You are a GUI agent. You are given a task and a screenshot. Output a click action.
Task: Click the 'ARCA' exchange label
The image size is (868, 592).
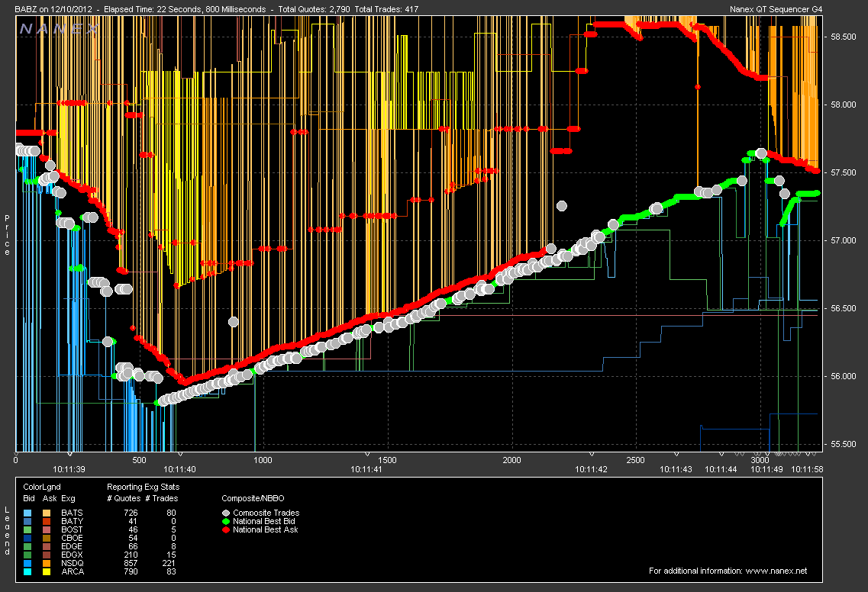[x=73, y=571]
